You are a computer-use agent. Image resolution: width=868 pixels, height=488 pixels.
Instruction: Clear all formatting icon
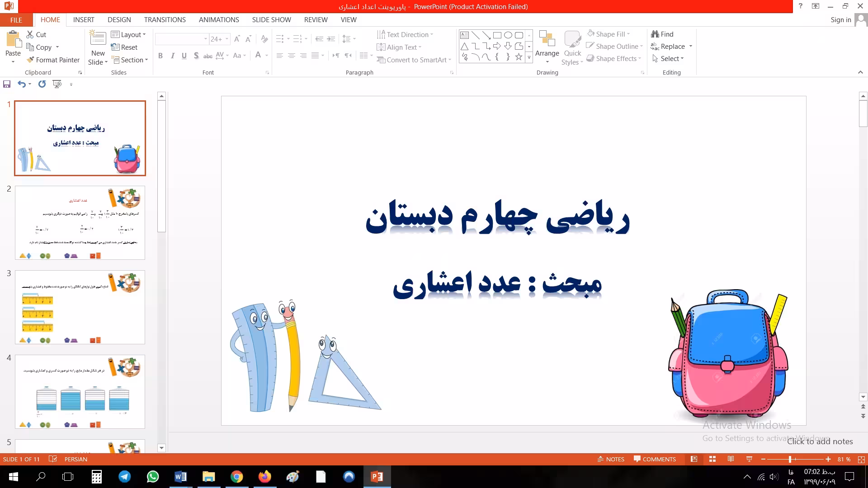(264, 39)
